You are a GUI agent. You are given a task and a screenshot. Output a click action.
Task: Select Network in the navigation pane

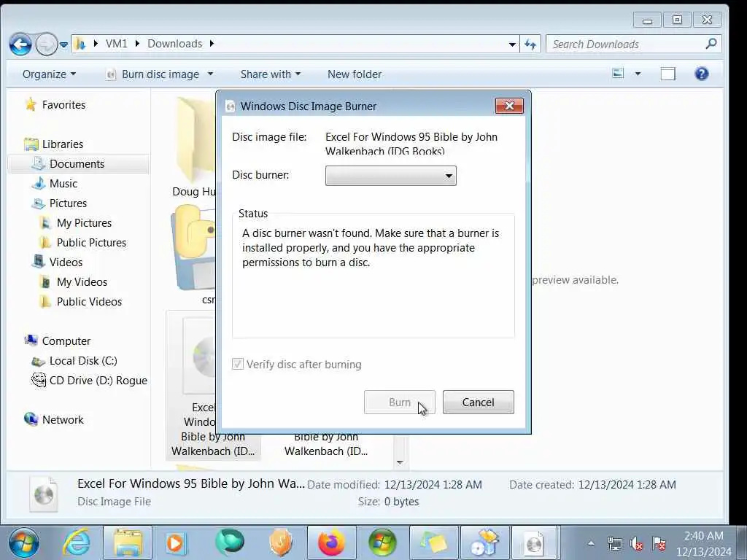[53, 419]
